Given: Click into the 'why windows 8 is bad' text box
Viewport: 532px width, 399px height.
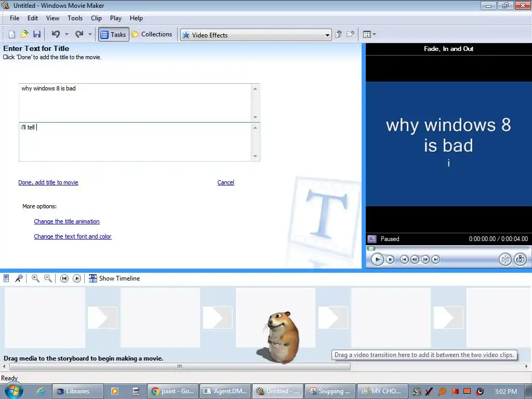Looking at the screenshot, I should (136, 103).
